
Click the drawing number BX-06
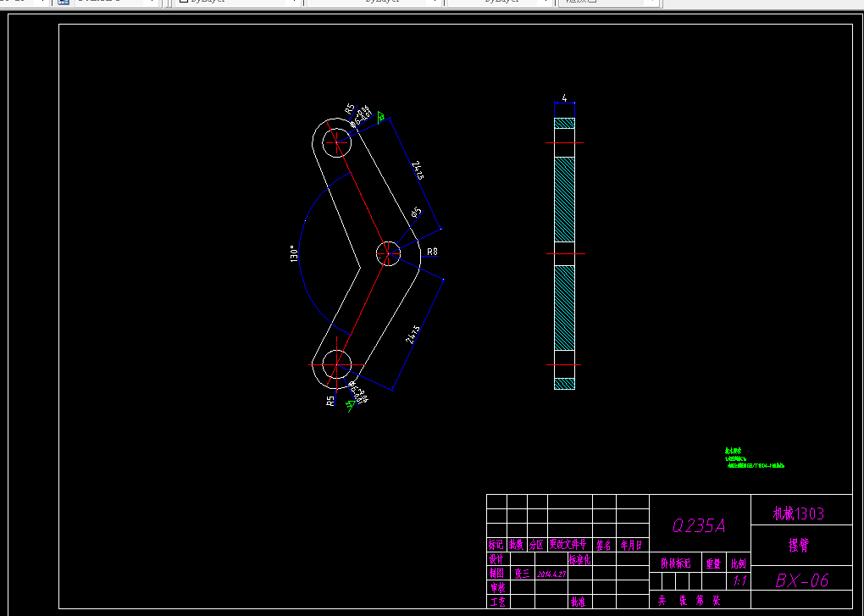click(801, 580)
